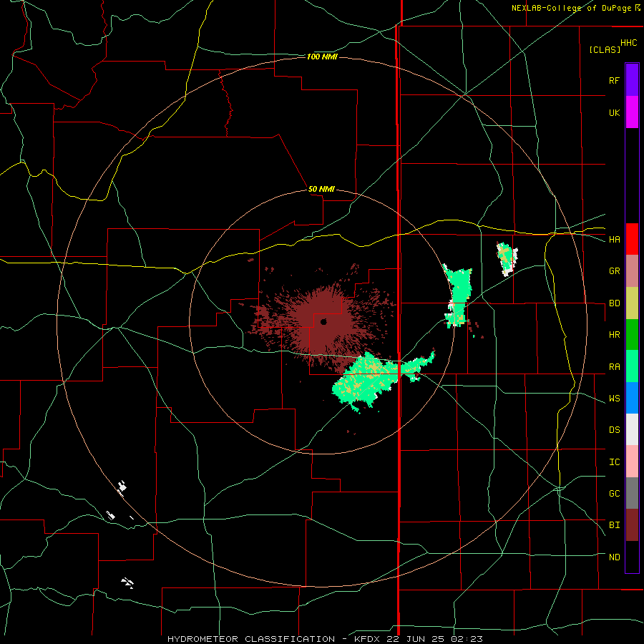
Task: Select the WS blue legend swatch
Action: (x=632, y=398)
